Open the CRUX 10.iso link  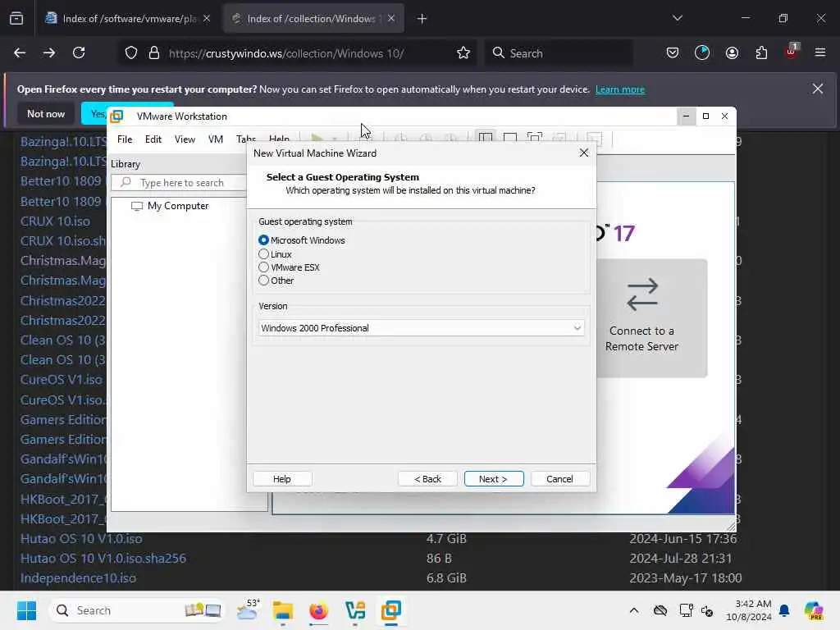55,221
